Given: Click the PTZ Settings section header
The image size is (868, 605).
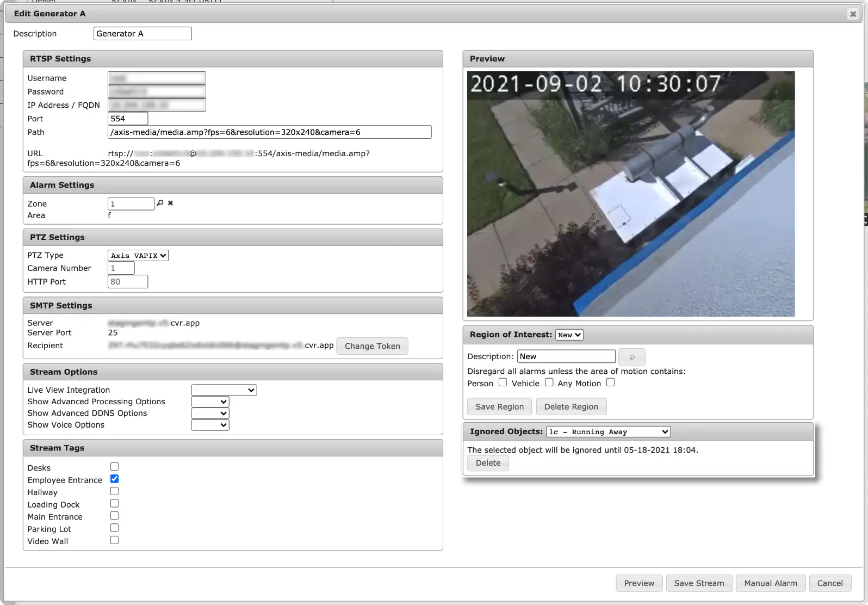Looking at the screenshot, I should pyautogui.click(x=233, y=237).
